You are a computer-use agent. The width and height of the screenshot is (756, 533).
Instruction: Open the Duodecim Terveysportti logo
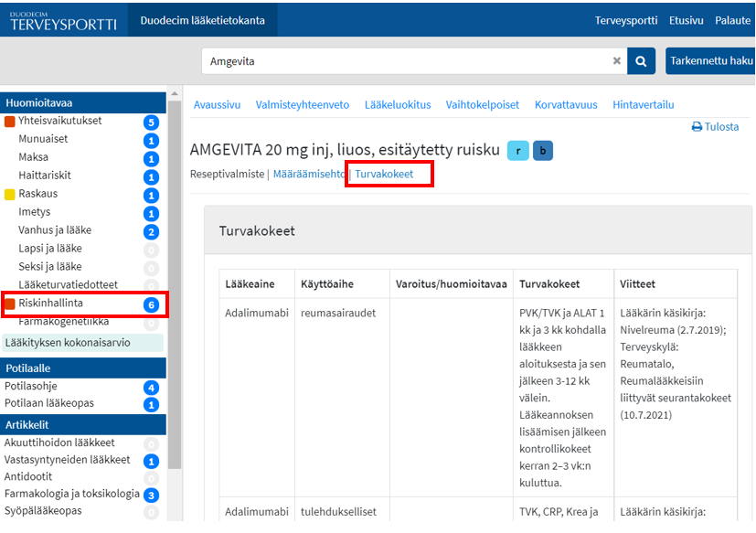click(x=63, y=20)
